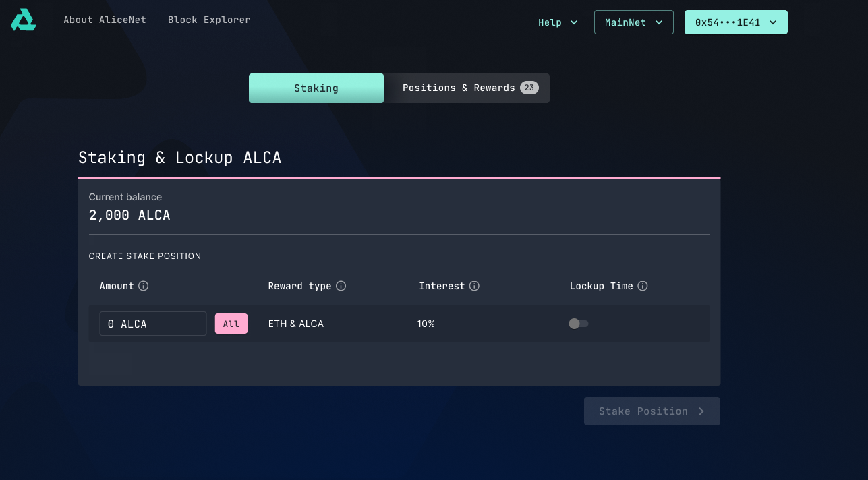Click the arrow icon on Stake Position button
Screen dimensions: 868x480
[x=700, y=411]
